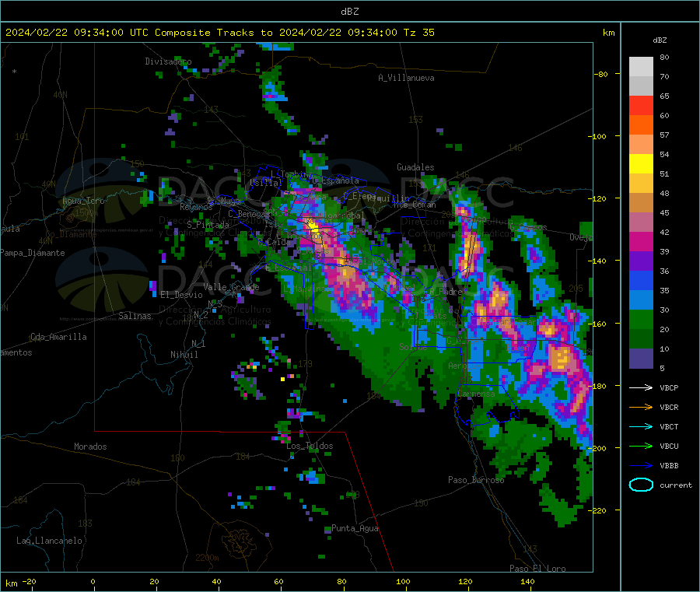Click the 'Paso_Barroso' map label
Viewport: 700px width, 592px height.
coord(476,480)
